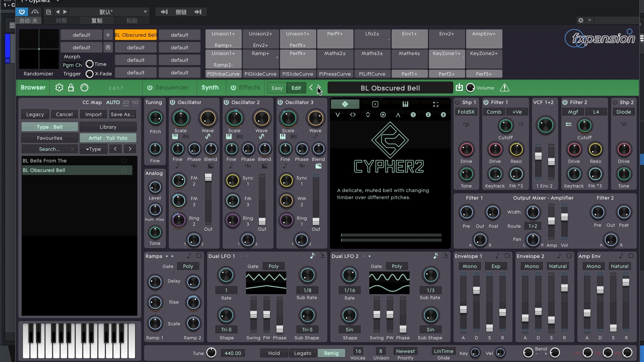Switch to Easy mode

click(277, 88)
